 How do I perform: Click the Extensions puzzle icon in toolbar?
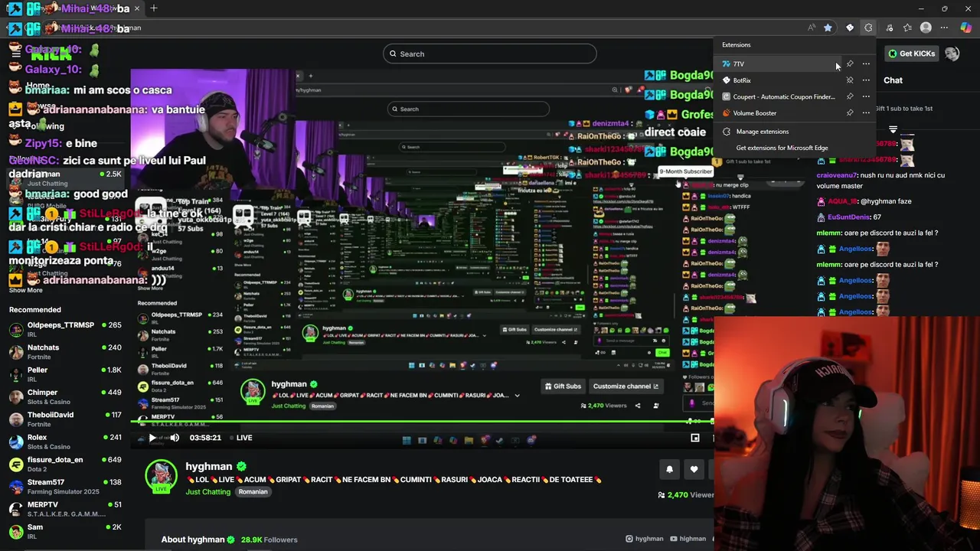point(868,28)
